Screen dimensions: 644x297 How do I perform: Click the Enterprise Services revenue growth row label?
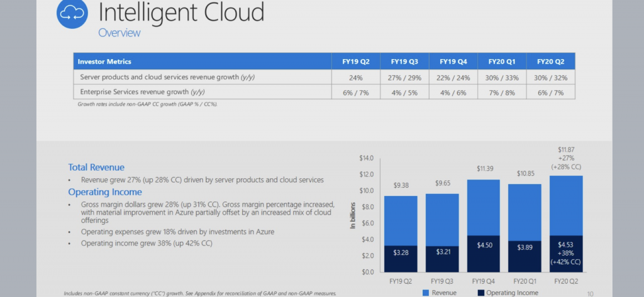[x=143, y=92]
